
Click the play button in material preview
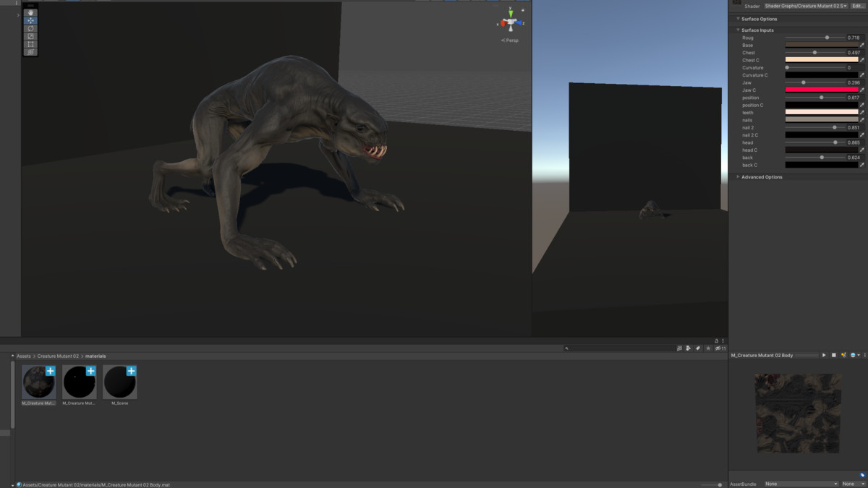(824, 356)
